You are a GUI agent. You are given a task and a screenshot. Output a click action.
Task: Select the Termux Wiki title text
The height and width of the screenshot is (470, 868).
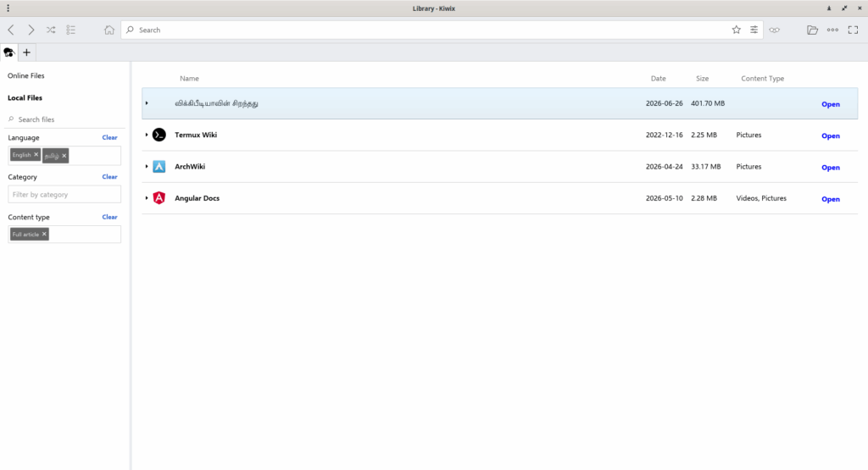pyautogui.click(x=196, y=135)
